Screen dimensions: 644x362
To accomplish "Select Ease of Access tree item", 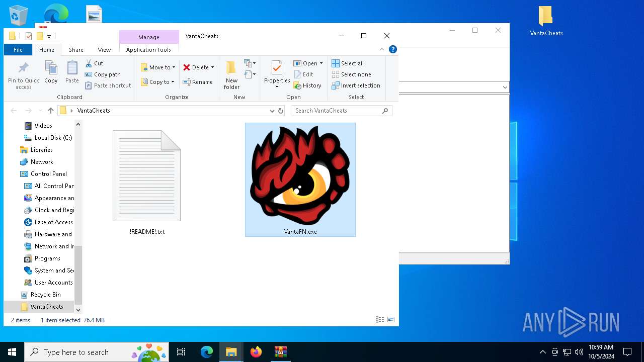I will 53,222.
